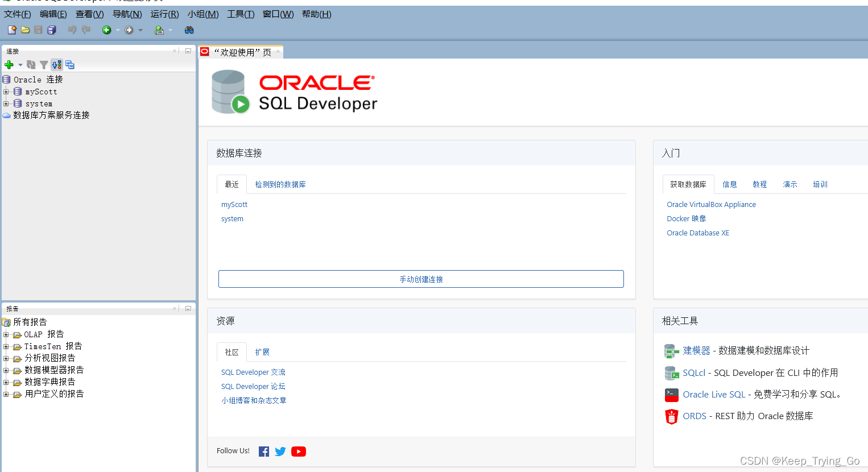
Task: Click the Oracle Live SQL terminal icon
Action: tap(672, 395)
